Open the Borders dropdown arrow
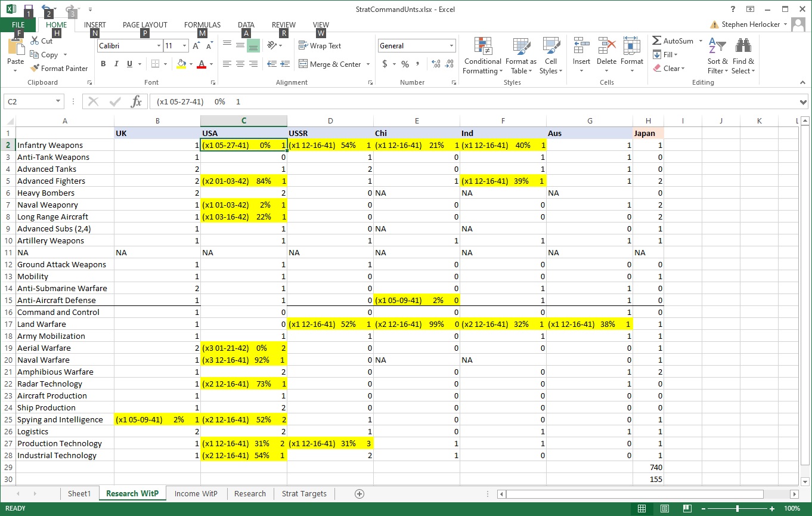Viewport: 812px width, 516px height. coord(165,64)
